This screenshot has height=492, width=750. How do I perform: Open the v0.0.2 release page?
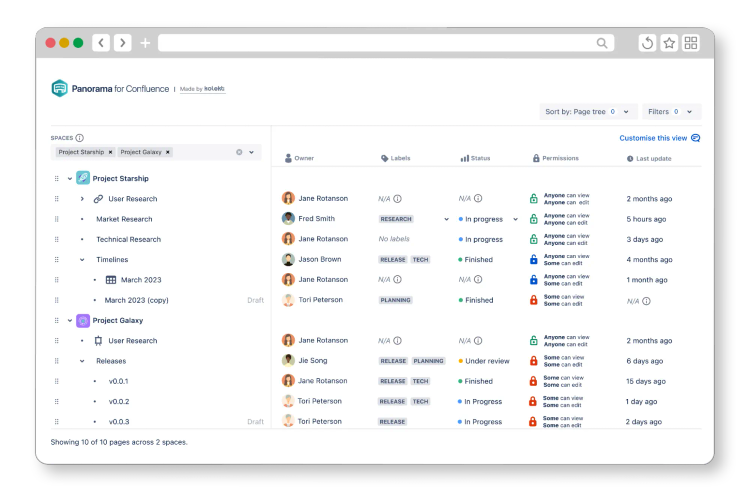tap(119, 402)
